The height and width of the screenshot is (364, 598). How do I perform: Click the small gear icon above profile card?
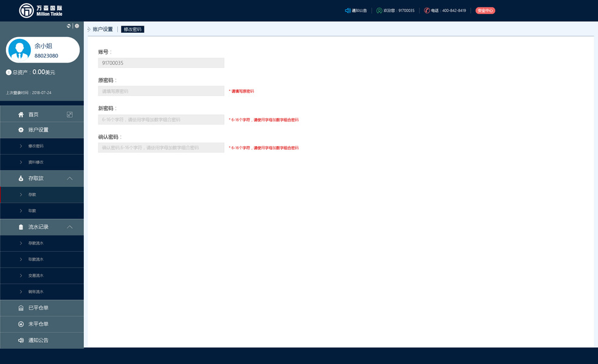pyautogui.click(x=77, y=26)
